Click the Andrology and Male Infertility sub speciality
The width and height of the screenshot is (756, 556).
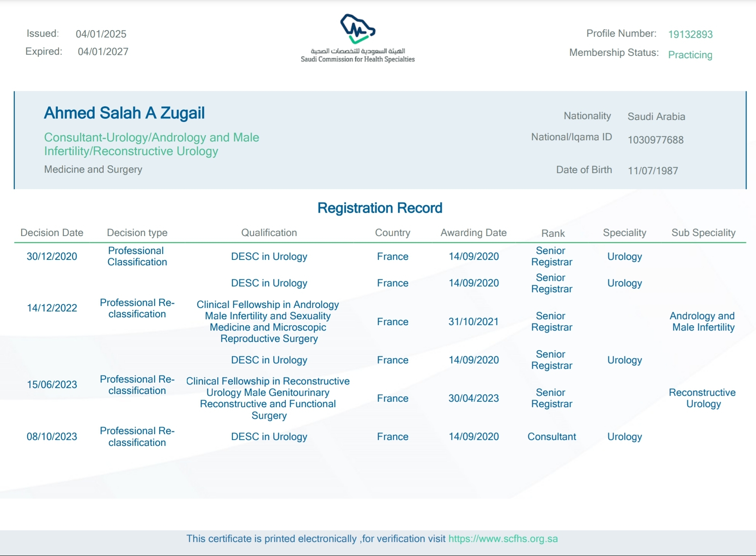tap(702, 322)
